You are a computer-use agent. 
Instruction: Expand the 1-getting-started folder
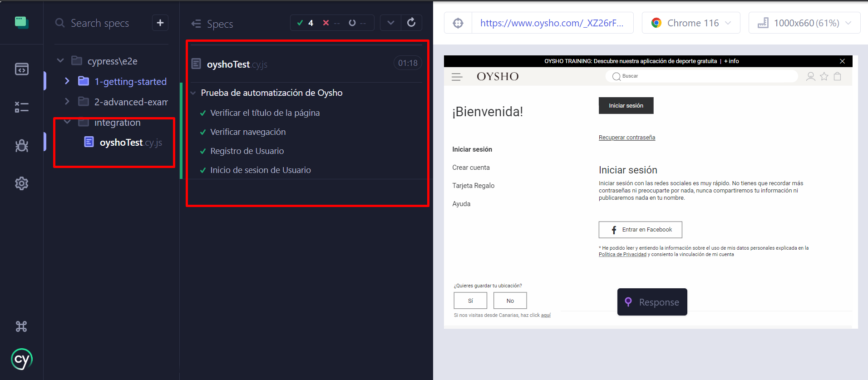point(67,81)
